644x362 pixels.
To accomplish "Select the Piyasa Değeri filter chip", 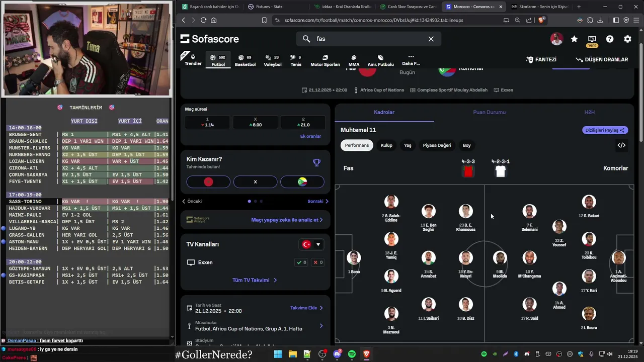I will tap(437, 145).
